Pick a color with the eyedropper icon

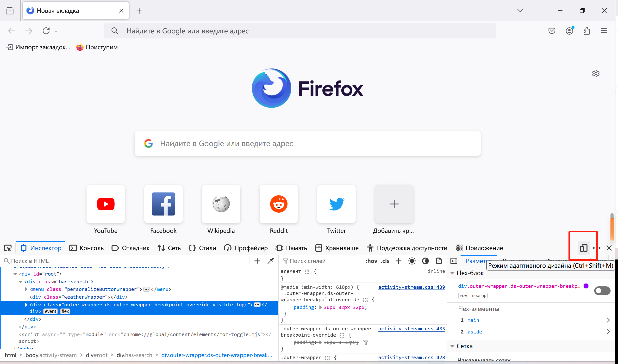(x=270, y=261)
